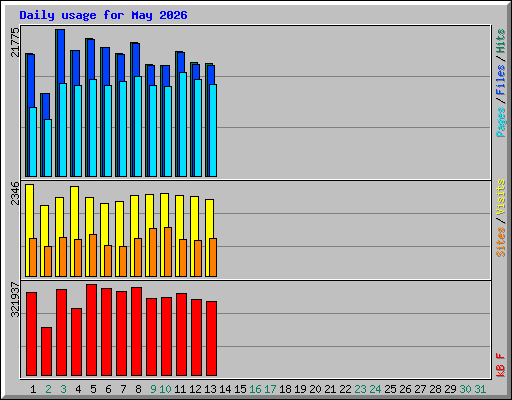Click day label 2 on the x-axis
Screen dimensions: 512x400
tap(48, 389)
